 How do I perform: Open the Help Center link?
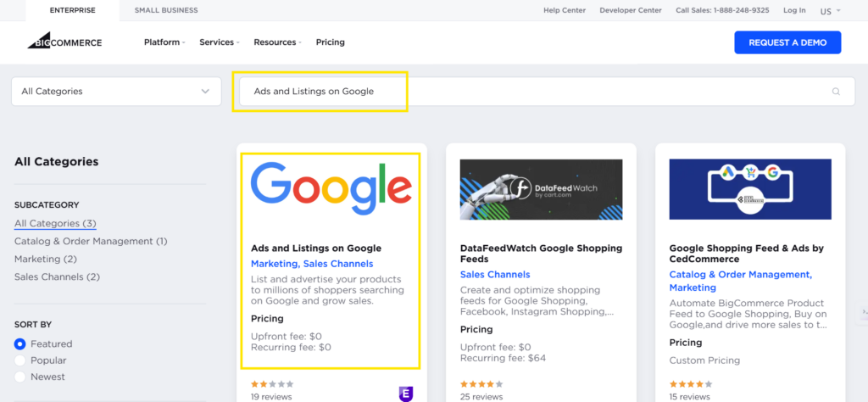pyautogui.click(x=564, y=10)
